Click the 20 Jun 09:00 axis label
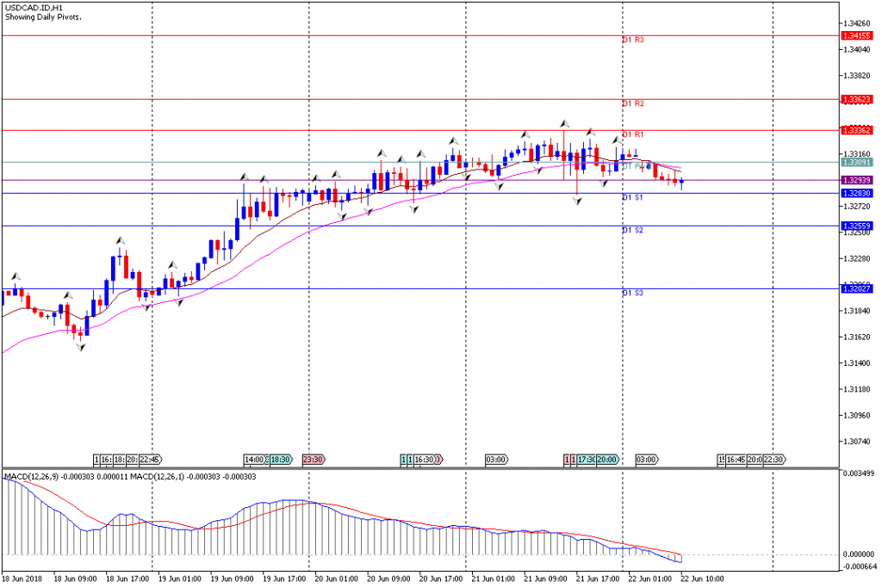The image size is (882, 588). pos(388,579)
